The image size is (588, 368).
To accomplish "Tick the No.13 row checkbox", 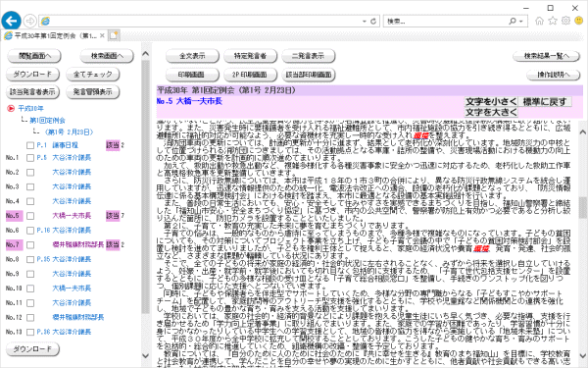I will pyautogui.click(x=30, y=332).
